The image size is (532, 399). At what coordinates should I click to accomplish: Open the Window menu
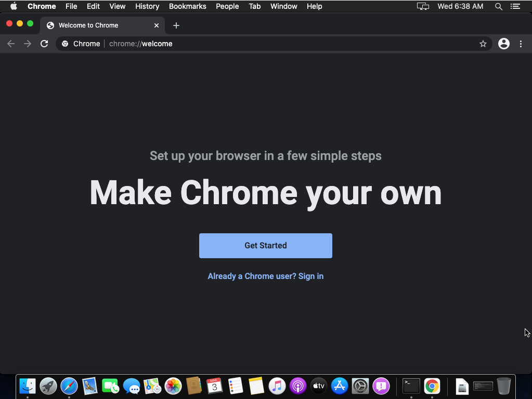coord(283,6)
